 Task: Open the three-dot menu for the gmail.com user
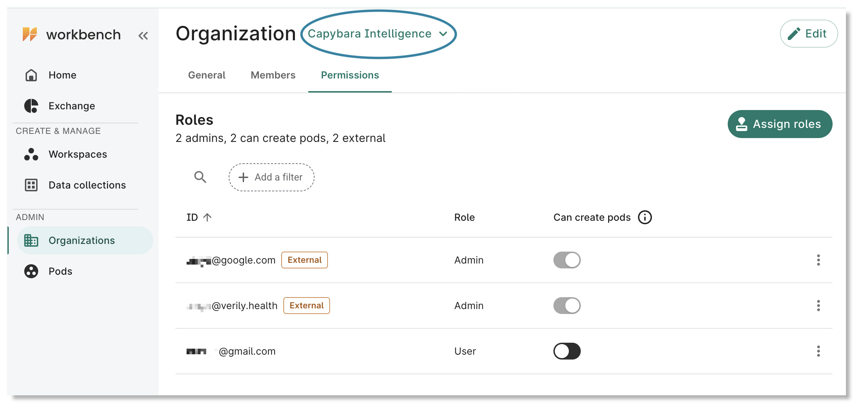[819, 351]
